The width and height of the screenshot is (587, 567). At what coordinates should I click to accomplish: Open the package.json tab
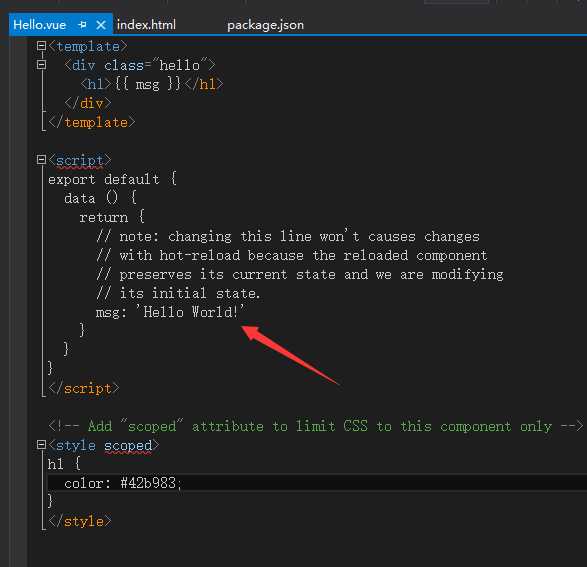point(265,25)
